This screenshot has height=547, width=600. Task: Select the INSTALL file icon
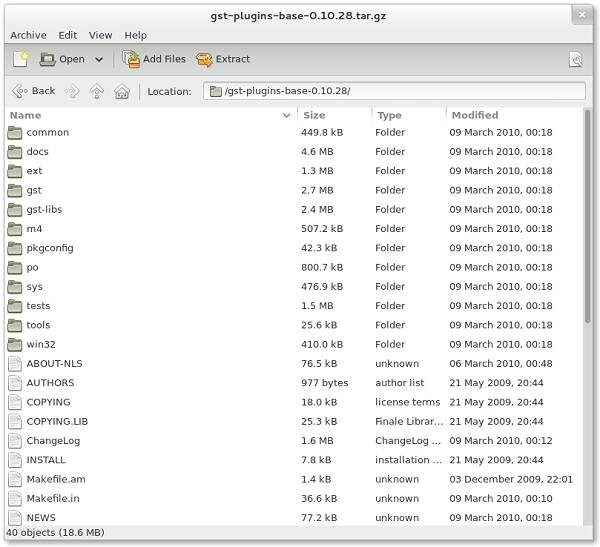pos(15,460)
